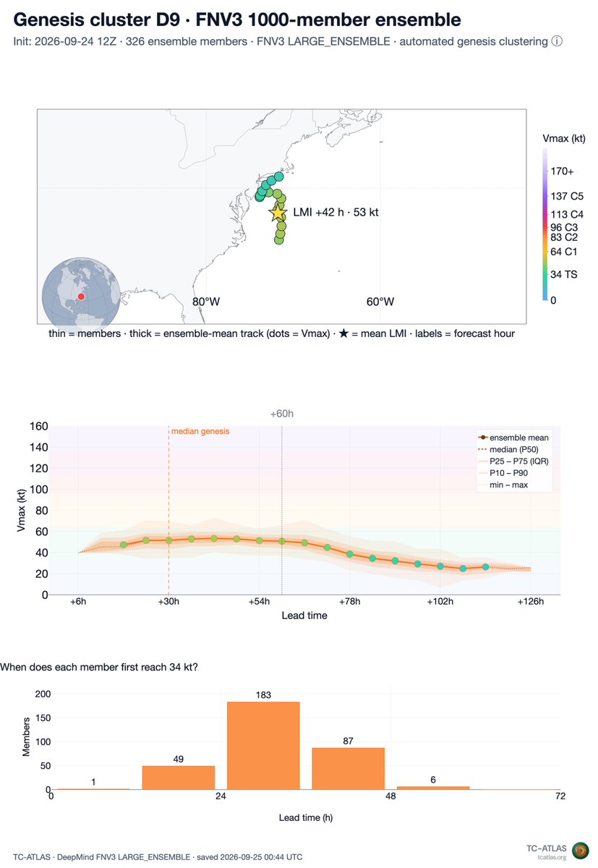Click the +60h marker label above chart
Image resolution: width=598 pixels, height=868 pixels.
tap(281, 414)
